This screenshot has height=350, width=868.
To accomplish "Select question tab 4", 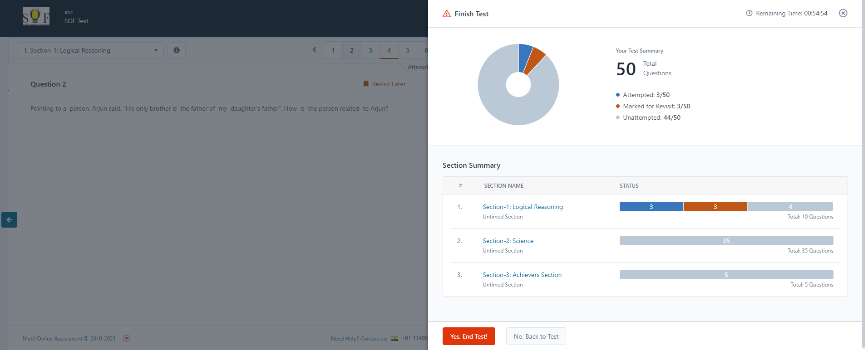I will (x=389, y=50).
